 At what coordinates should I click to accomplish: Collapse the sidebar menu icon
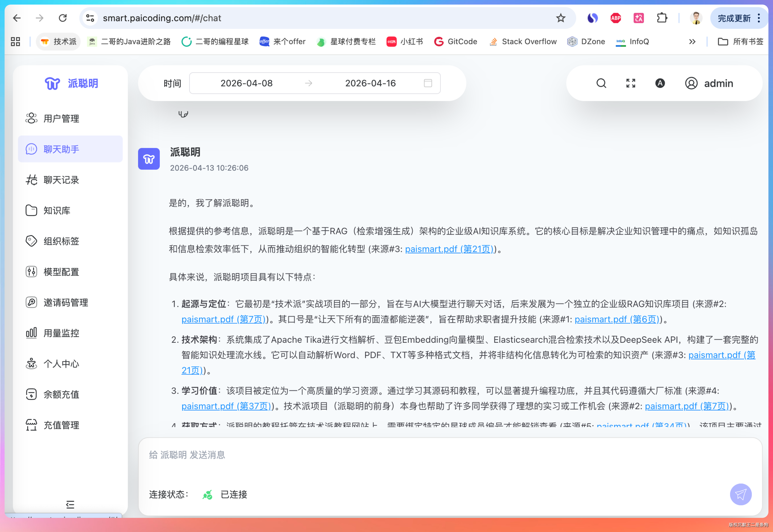coord(70,504)
